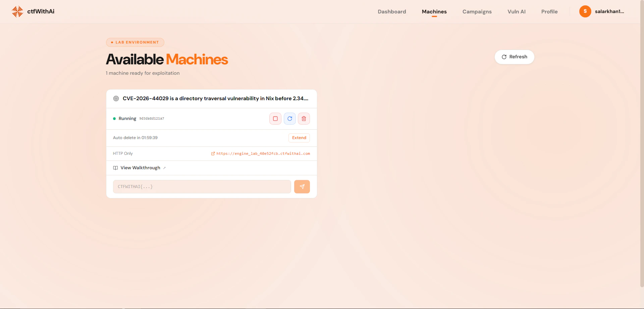
Task: Click the external link icon before the lab URL
Action: pyautogui.click(x=213, y=153)
